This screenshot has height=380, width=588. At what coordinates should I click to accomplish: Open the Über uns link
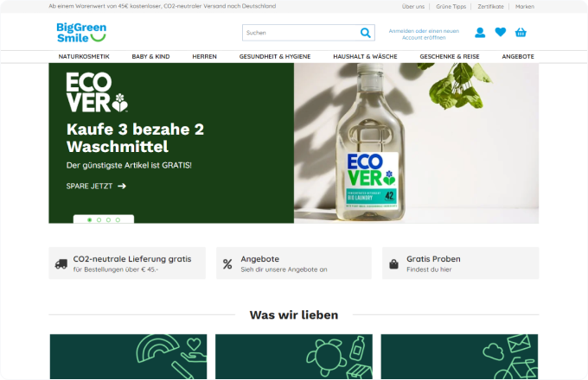[413, 6]
